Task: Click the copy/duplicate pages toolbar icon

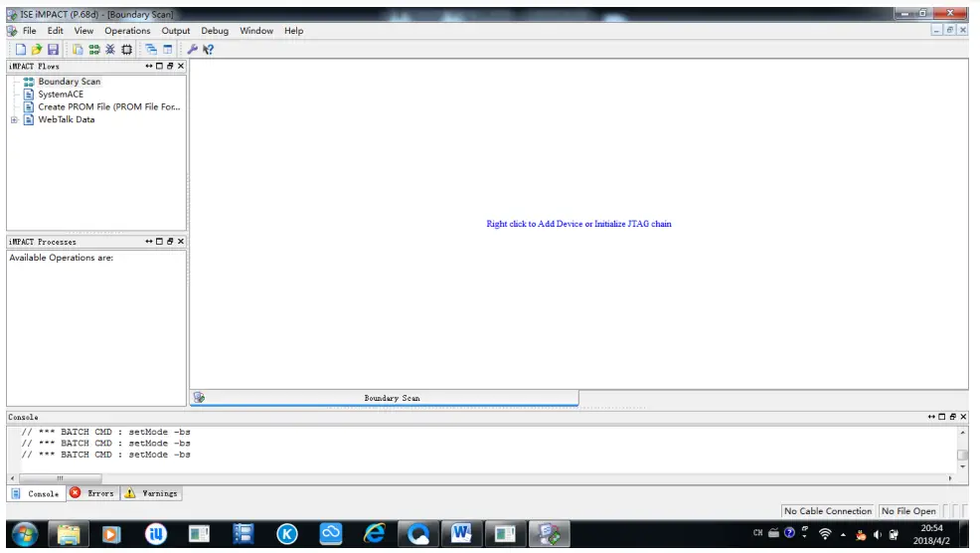Action: (78, 50)
